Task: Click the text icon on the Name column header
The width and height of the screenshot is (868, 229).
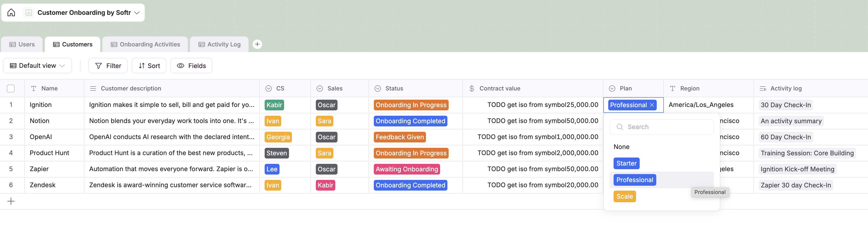Action: coord(33,88)
